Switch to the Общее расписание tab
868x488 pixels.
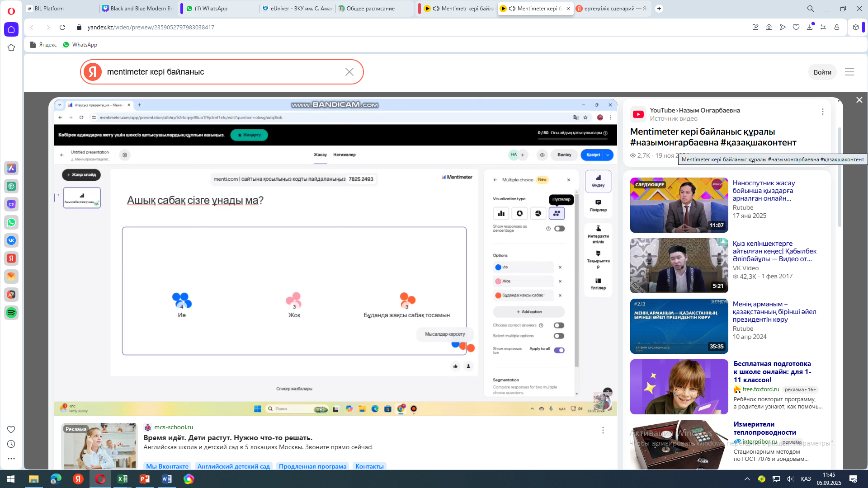[x=370, y=9]
